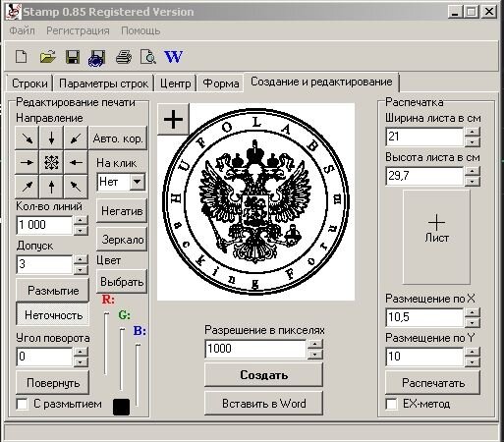504x442 pixels.
Task: Increase Угол поворота value
Action: (x=81, y=352)
